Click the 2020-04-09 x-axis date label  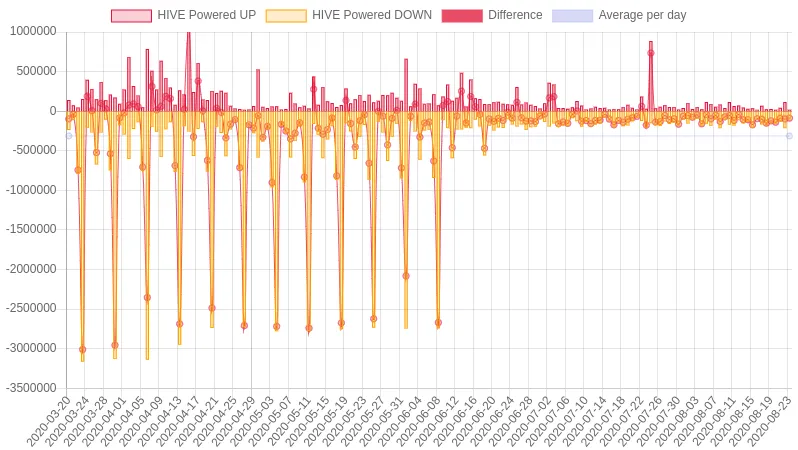pos(140,420)
